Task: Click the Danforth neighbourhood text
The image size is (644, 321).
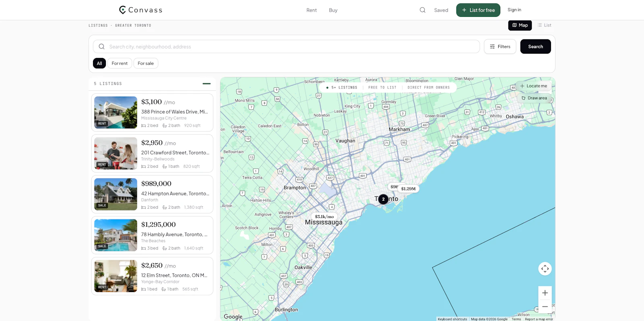Action: (x=150, y=200)
